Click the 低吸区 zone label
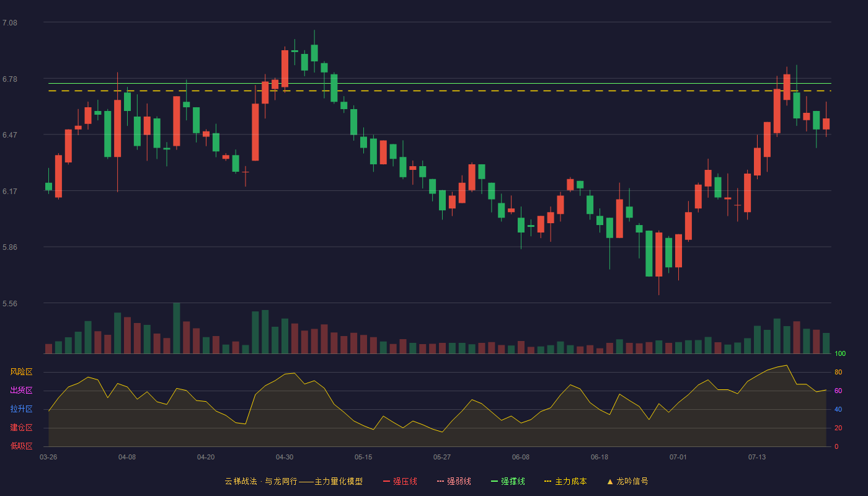This screenshot has height=496, width=868. coord(22,446)
